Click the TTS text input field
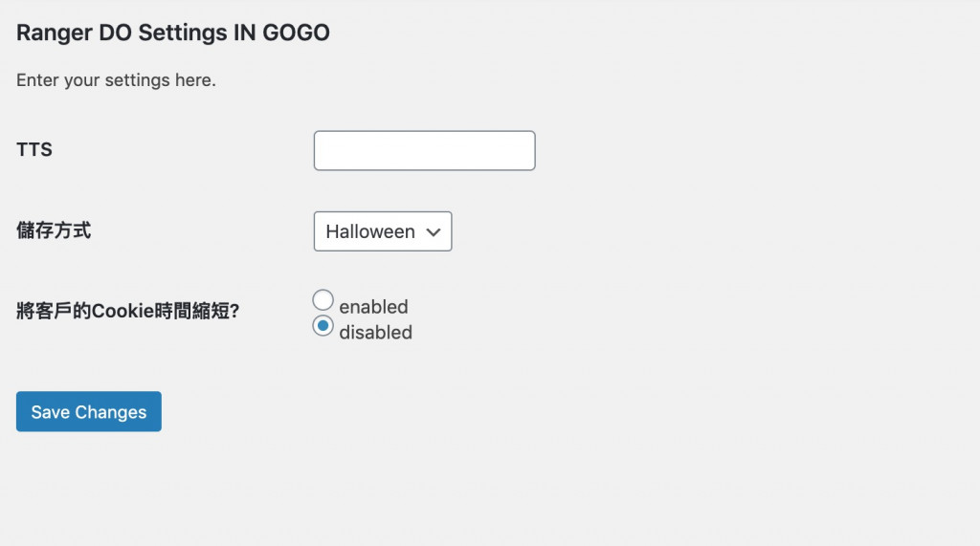980x546 pixels. [424, 151]
